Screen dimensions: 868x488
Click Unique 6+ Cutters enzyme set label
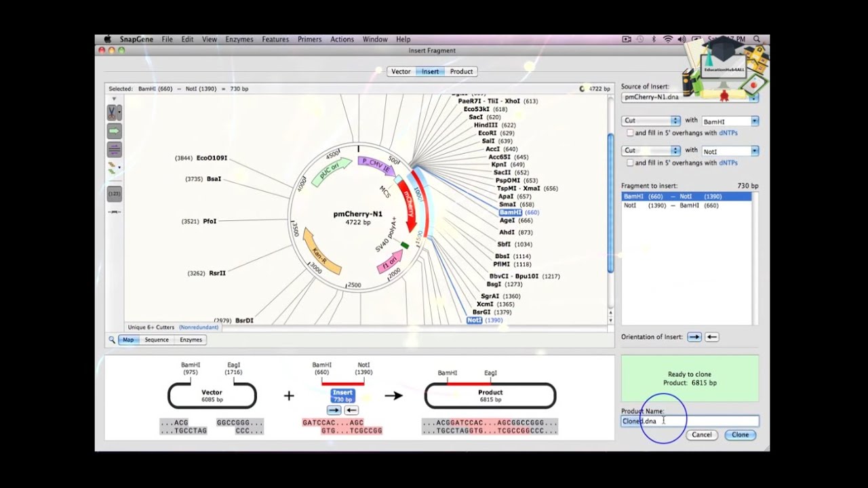point(151,327)
